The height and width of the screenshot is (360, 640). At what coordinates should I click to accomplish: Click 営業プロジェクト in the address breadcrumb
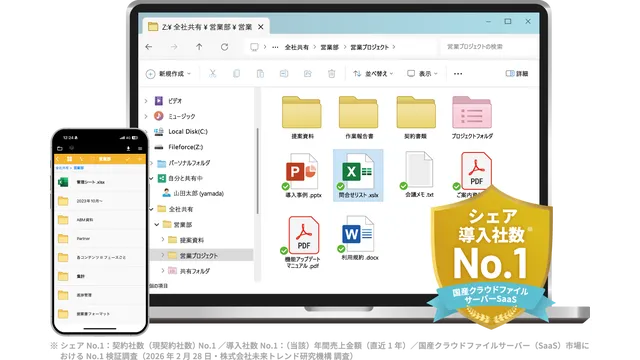click(x=369, y=47)
